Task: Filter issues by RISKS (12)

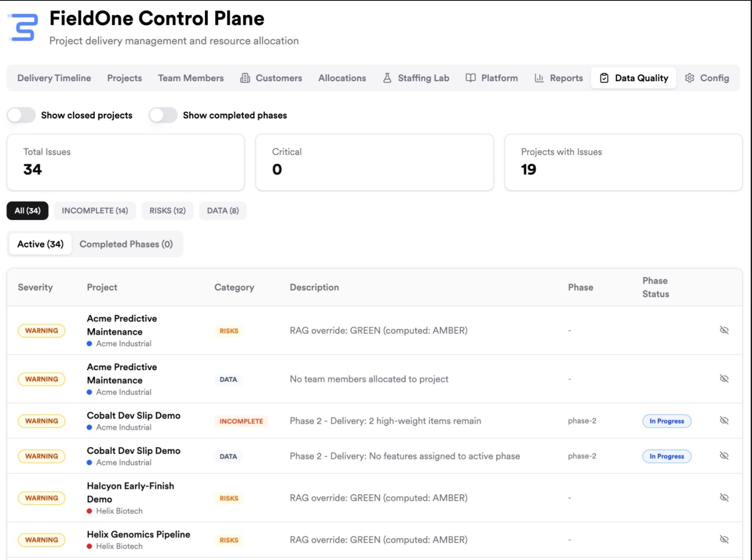Action: pyautogui.click(x=168, y=211)
